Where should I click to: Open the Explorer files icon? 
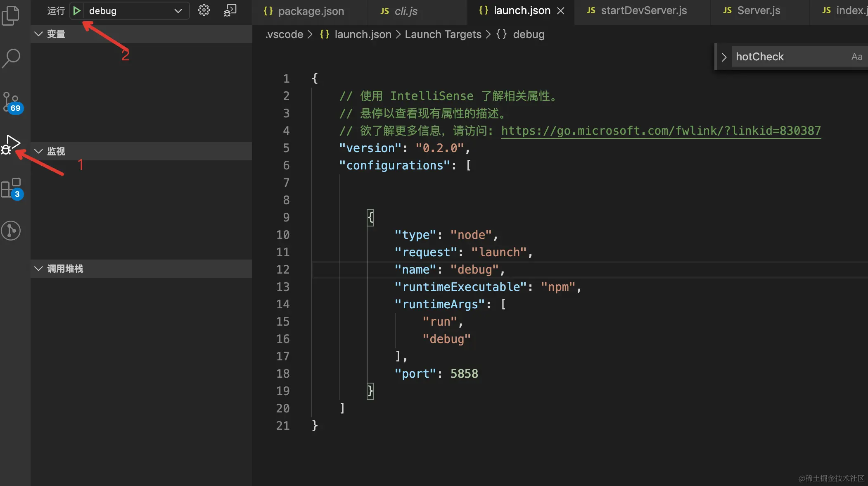(11, 15)
